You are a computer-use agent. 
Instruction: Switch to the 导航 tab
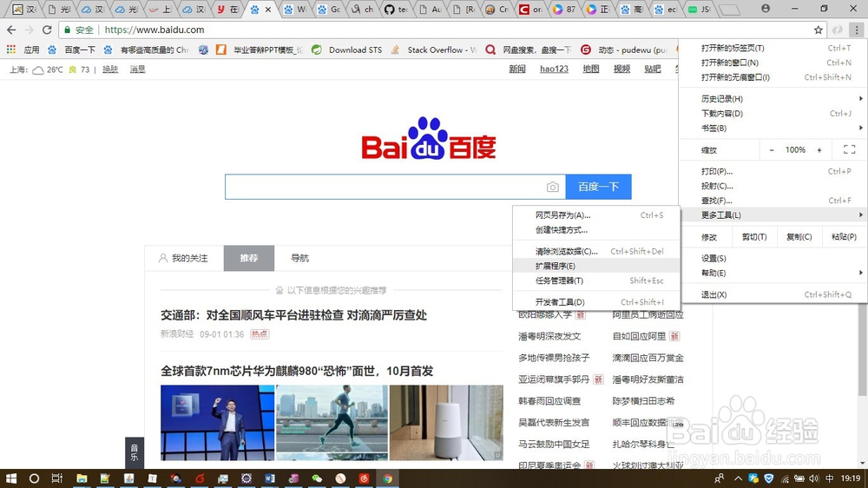(x=299, y=258)
